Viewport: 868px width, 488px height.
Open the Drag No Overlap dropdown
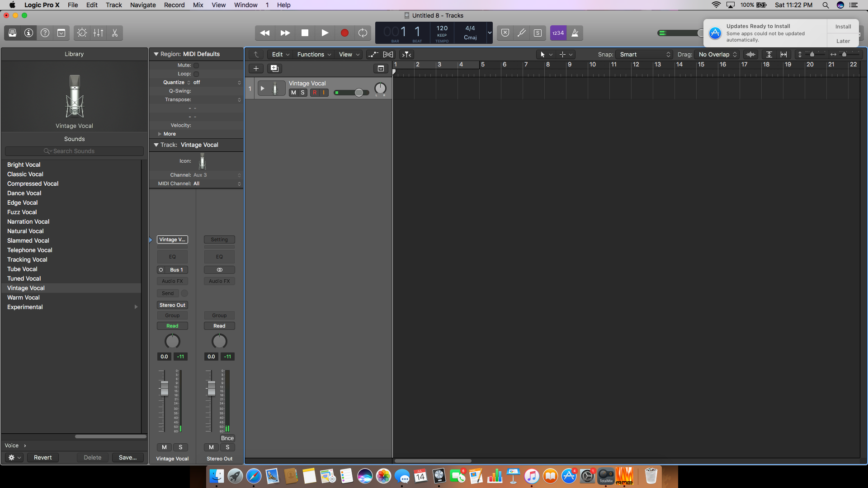pyautogui.click(x=717, y=54)
